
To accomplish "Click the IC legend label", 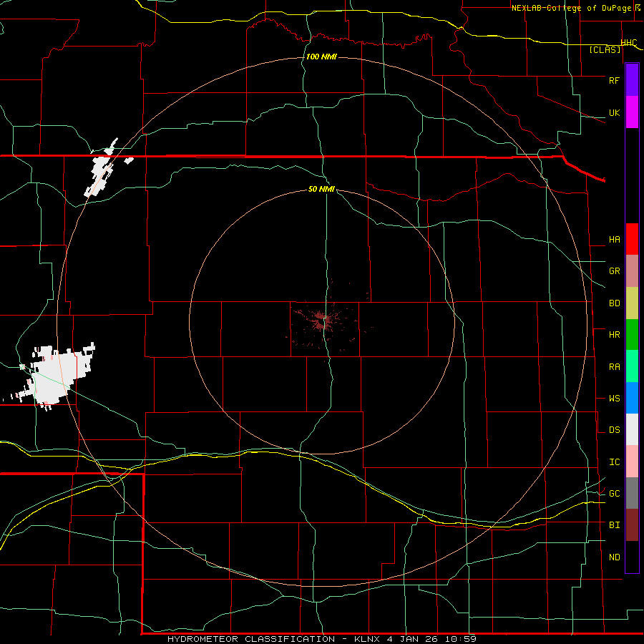I will (615, 462).
